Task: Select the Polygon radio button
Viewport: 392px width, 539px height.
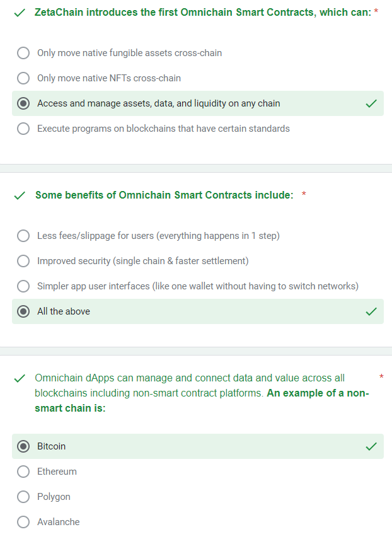Action: (x=23, y=497)
